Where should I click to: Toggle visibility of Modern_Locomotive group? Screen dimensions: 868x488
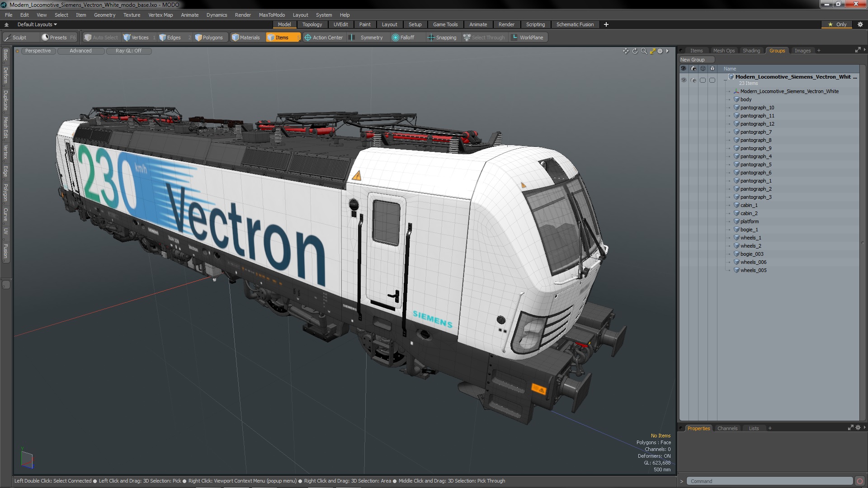684,80
